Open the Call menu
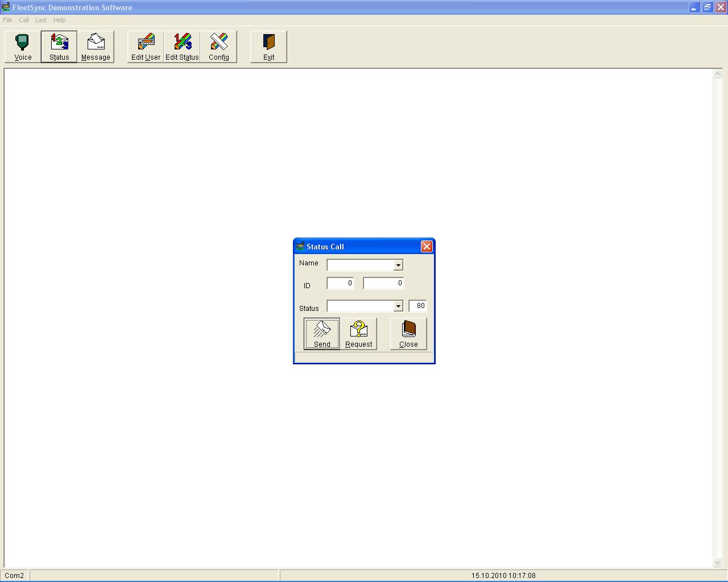Screen dimensions: 728x582 pyautogui.click(x=24, y=20)
